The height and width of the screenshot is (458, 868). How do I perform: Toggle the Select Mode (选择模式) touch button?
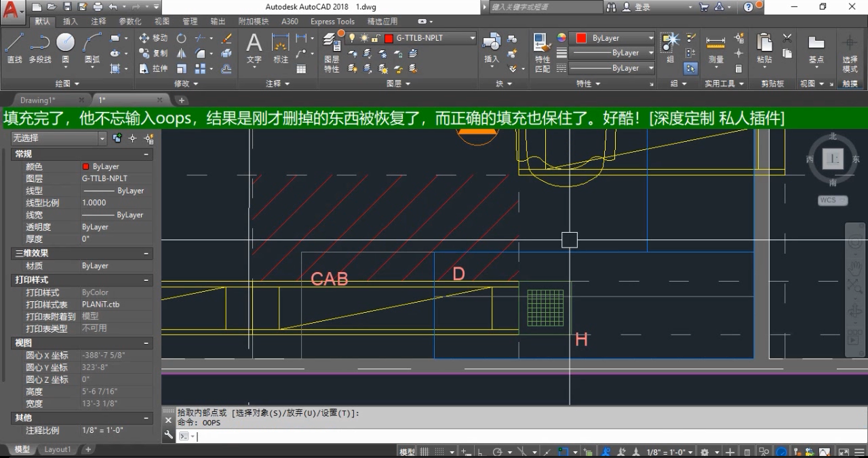click(850, 53)
